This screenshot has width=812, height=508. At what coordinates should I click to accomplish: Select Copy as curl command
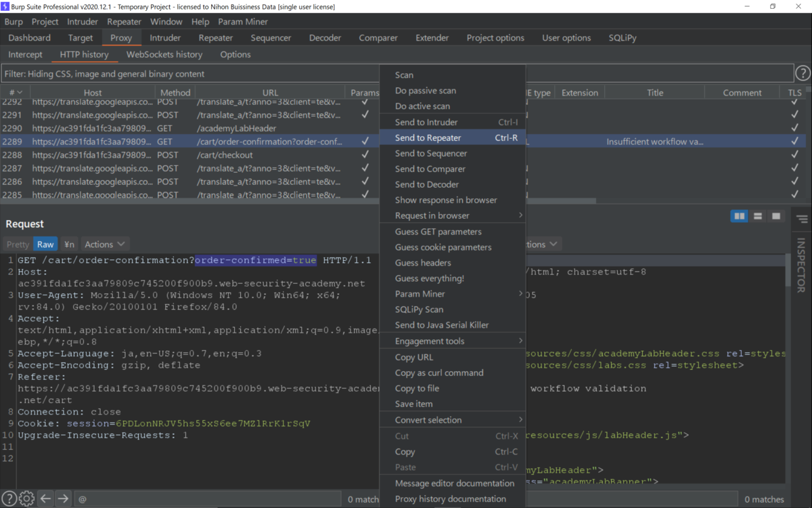click(x=453, y=373)
